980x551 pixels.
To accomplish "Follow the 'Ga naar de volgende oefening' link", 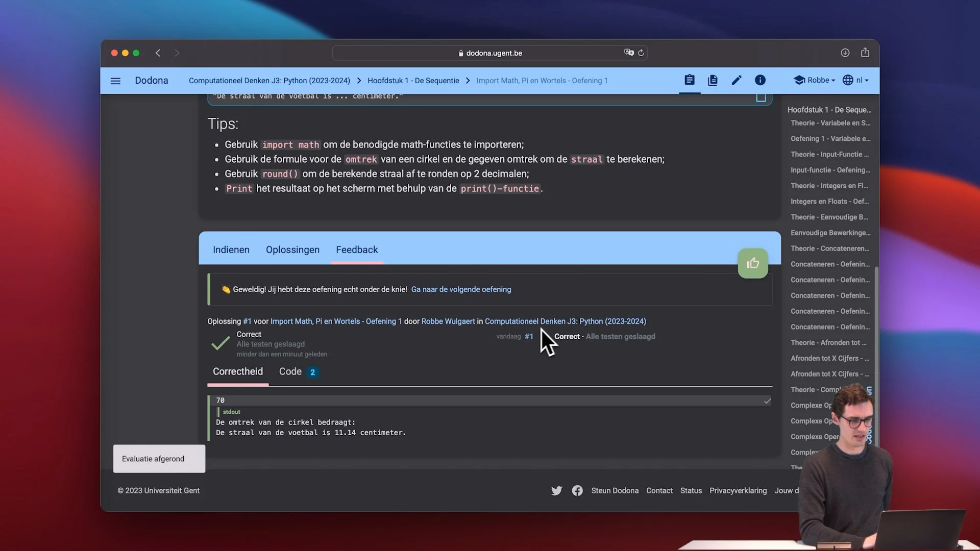I will 460,289.
